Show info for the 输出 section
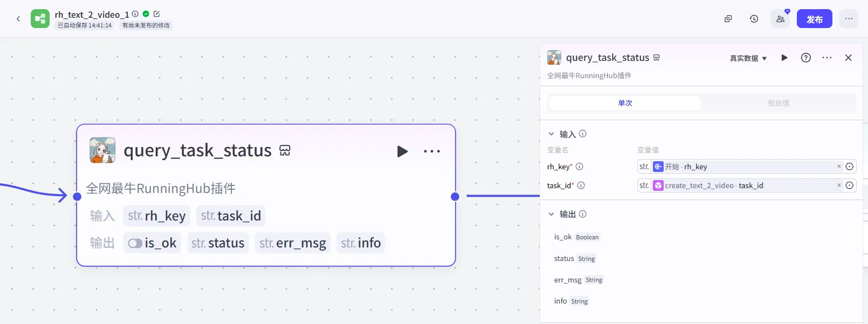This screenshot has width=868, height=324. (x=583, y=214)
